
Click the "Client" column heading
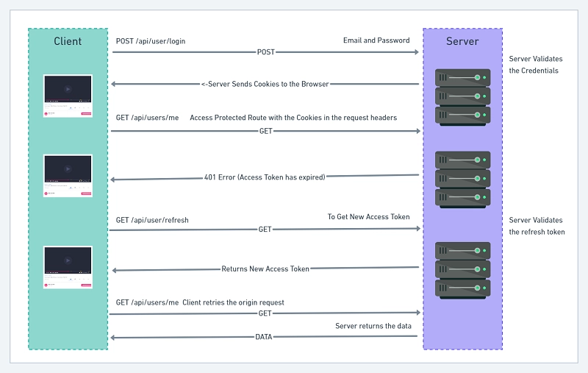click(x=68, y=41)
